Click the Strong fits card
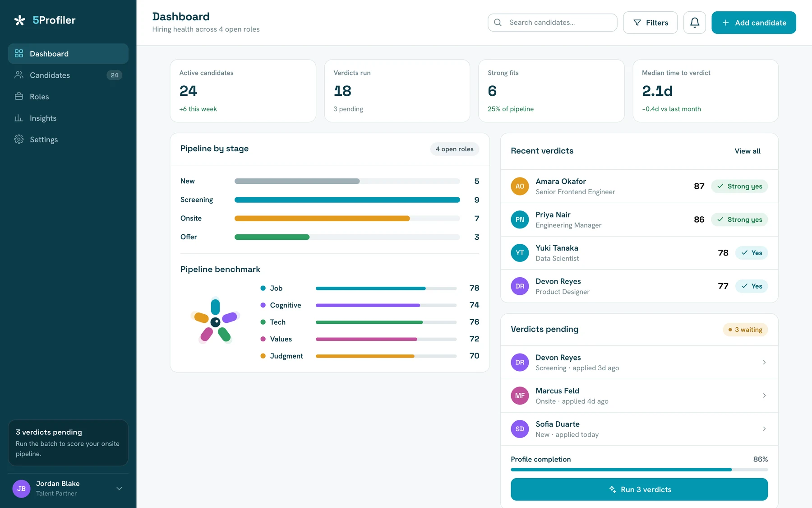The height and width of the screenshot is (508, 812). pos(551,91)
